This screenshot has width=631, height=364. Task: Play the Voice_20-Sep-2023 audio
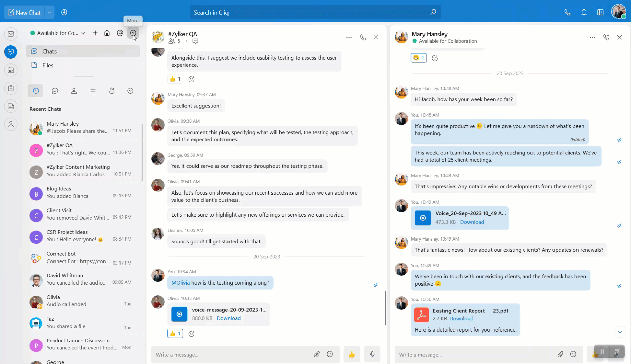tap(423, 218)
